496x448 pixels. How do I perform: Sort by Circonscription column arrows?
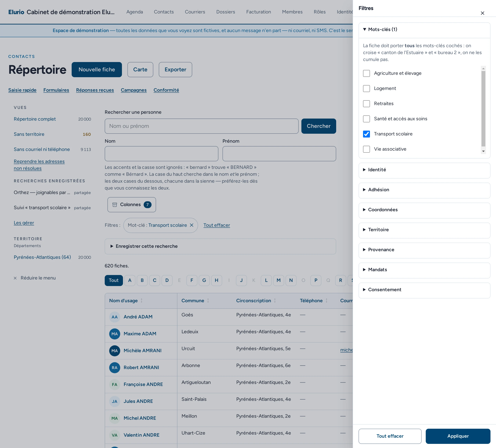coord(275,301)
